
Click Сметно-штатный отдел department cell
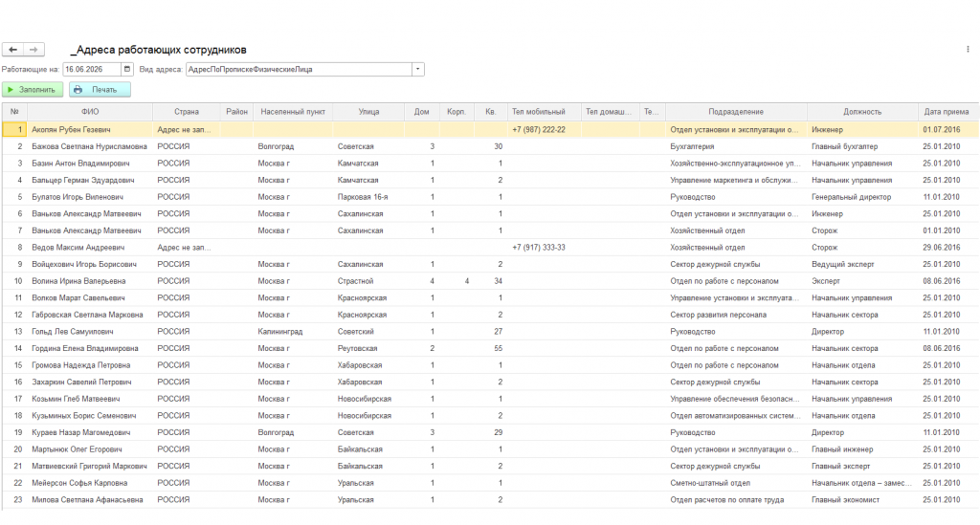[x=736, y=483]
